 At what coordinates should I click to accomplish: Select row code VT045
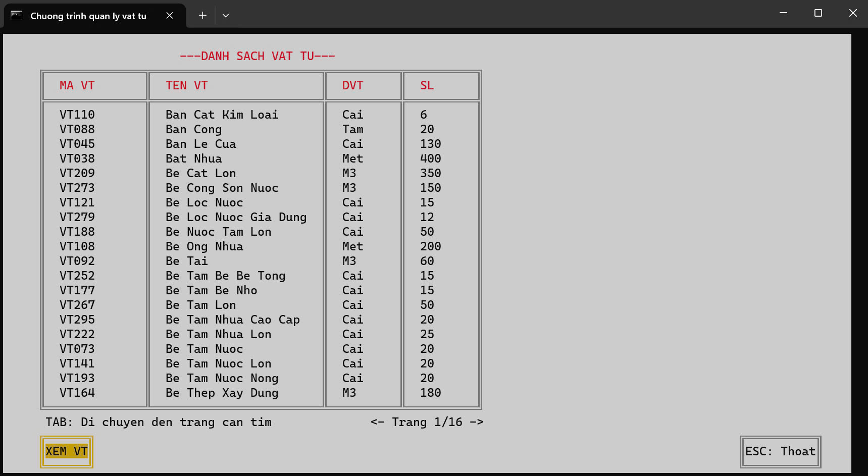click(x=77, y=144)
